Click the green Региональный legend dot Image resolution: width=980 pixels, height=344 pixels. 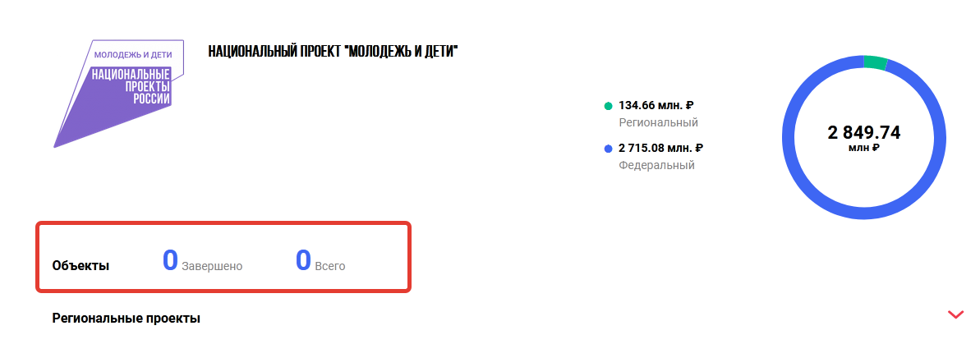(608, 106)
